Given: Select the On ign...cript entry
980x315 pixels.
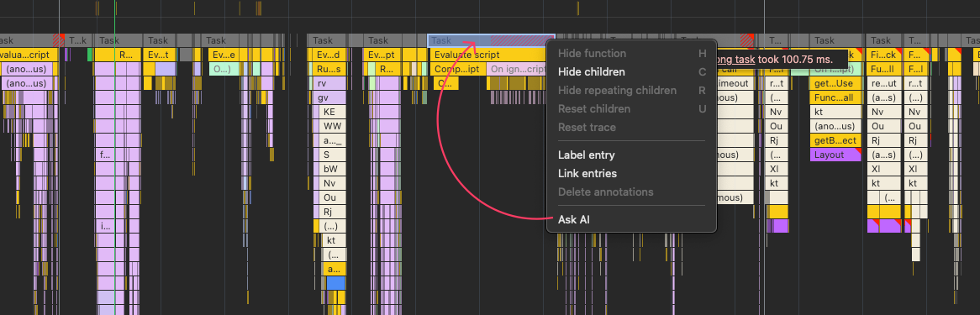Looking at the screenshot, I should point(518,69).
